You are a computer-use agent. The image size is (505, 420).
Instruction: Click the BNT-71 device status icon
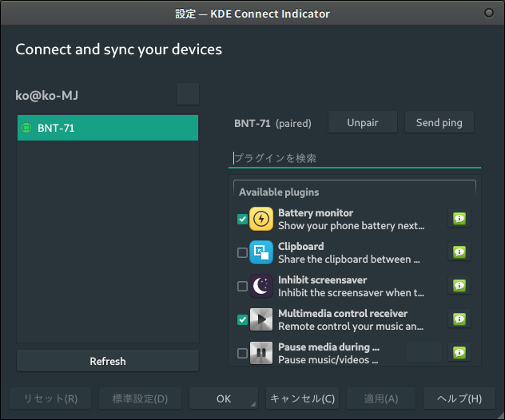26,128
